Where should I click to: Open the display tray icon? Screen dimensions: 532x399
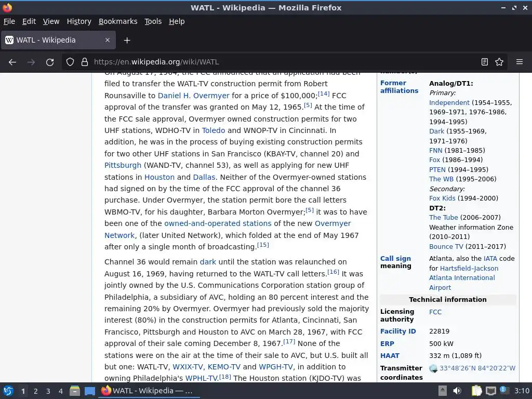pyautogui.click(x=490, y=391)
